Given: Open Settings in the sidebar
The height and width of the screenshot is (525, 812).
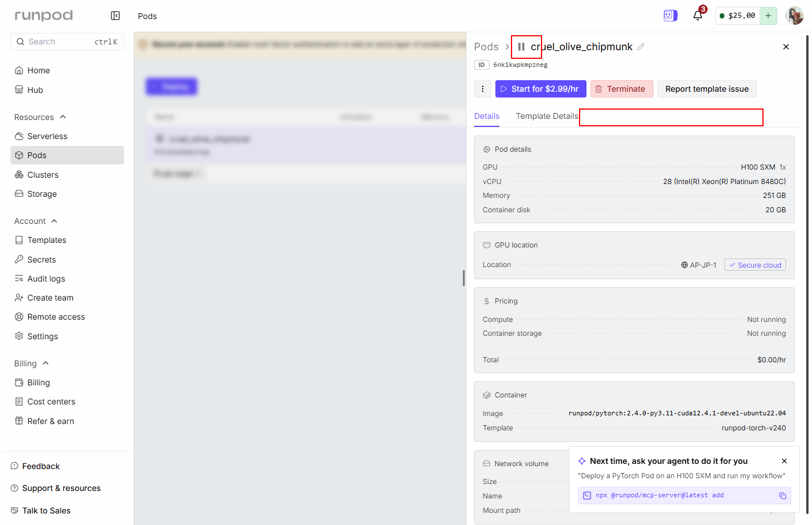Looking at the screenshot, I should [x=67, y=336].
